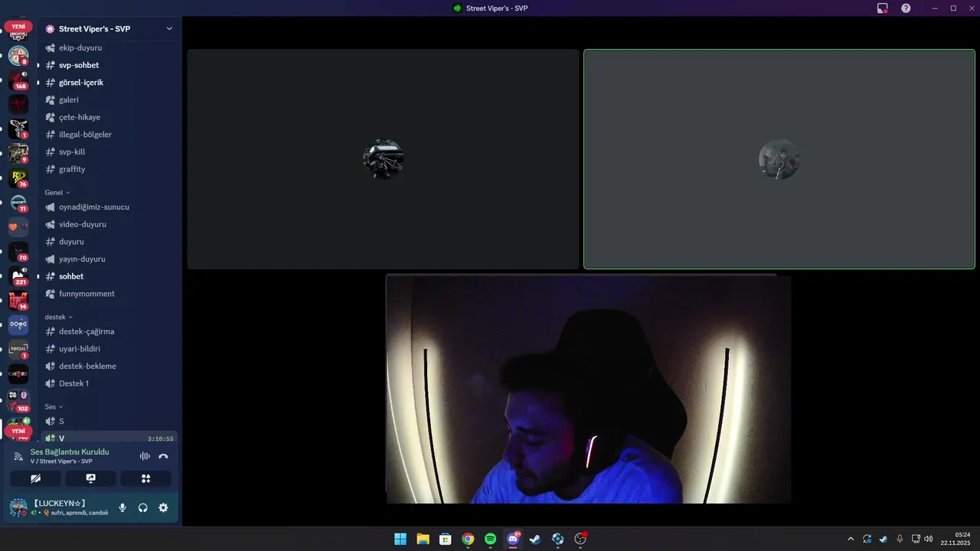Disconnect from the voice channel
980x551 pixels.
[x=163, y=456]
